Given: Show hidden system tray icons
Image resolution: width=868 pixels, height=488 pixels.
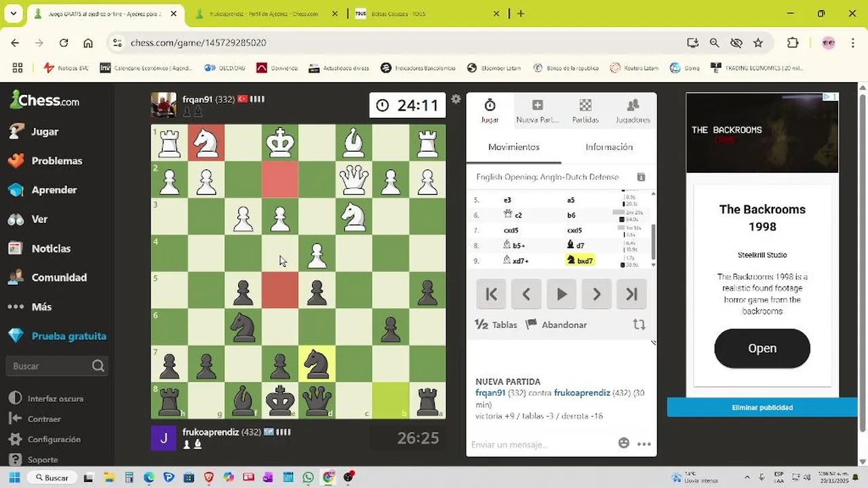Looking at the screenshot, I should pyautogui.click(x=749, y=477).
